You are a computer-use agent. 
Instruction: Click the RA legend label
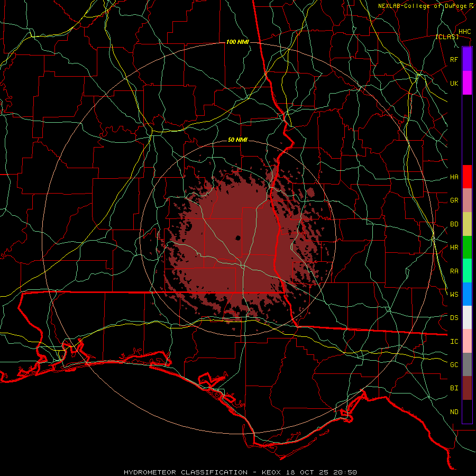pyautogui.click(x=454, y=271)
